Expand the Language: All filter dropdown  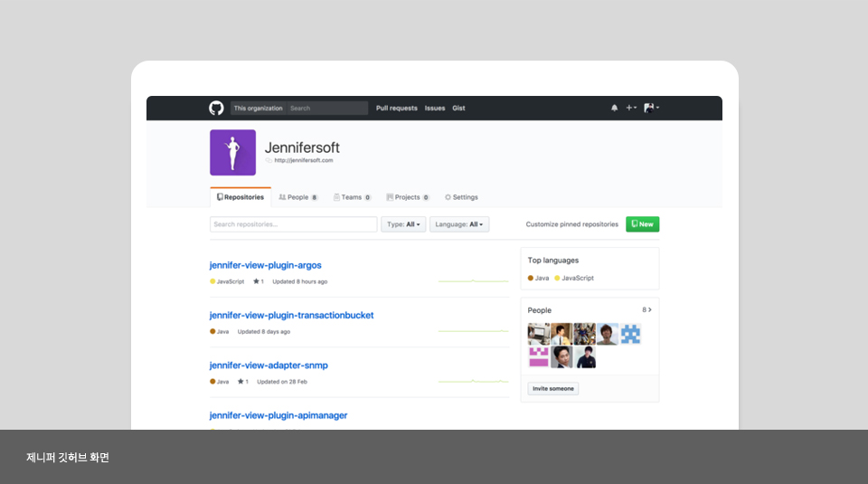[x=459, y=224]
